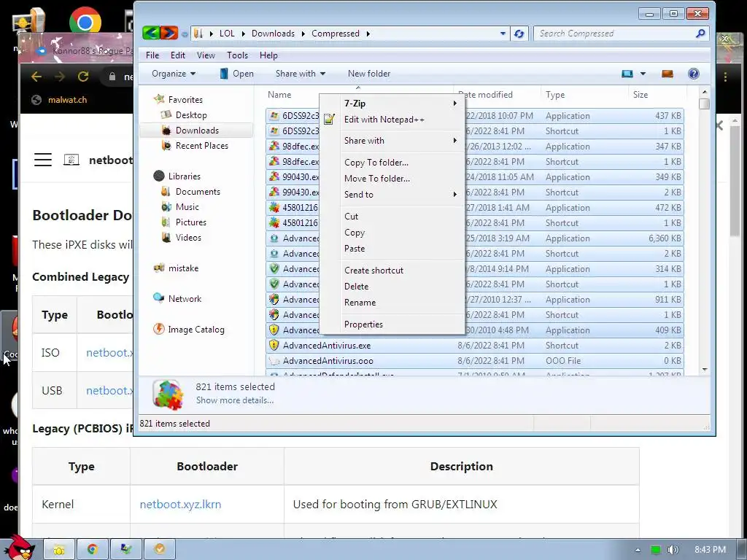Open Favorites star in navigation pane
The image size is (747, 560).
[x=159, y=99]
